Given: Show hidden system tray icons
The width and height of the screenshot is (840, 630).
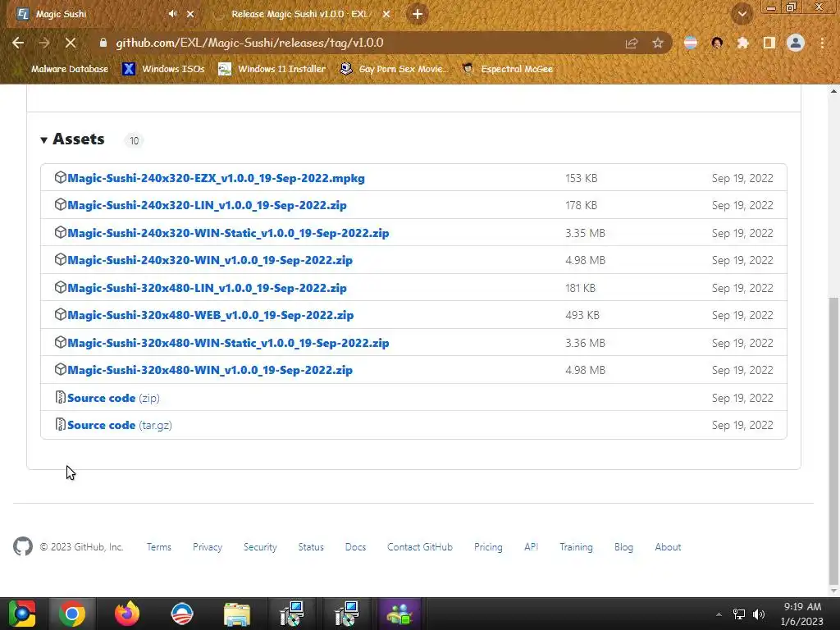Looking at the screenshot, I should click(x=719, y=614).
